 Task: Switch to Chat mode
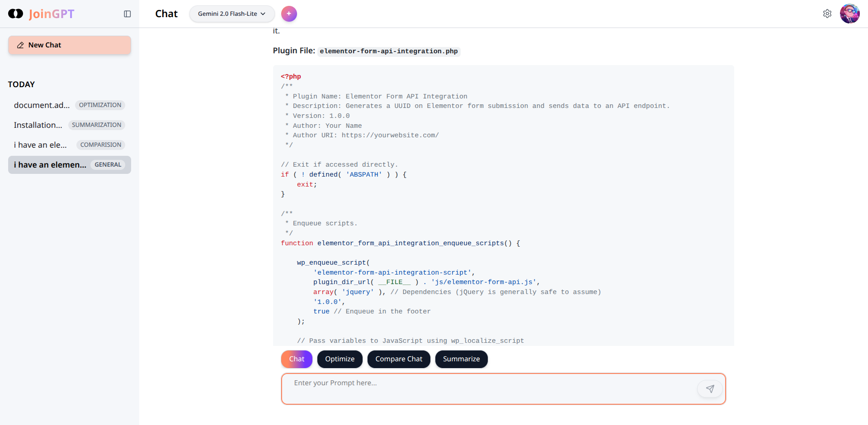[x=297, y=359]
